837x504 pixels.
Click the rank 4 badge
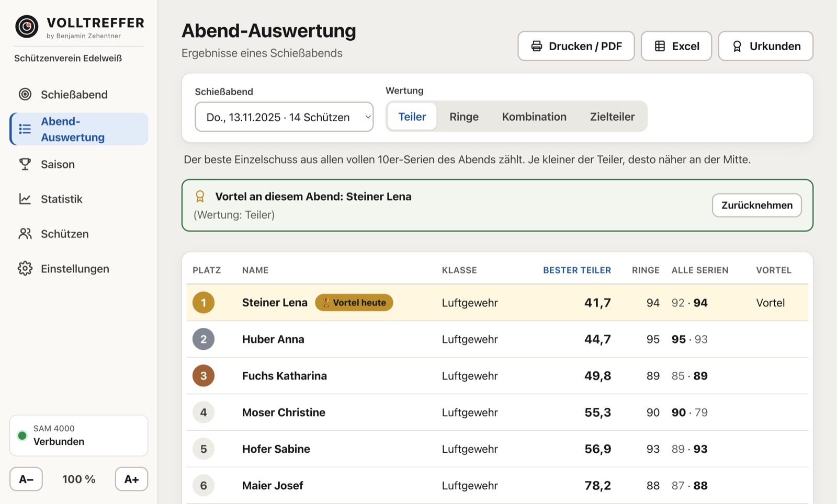coord(203,412)
